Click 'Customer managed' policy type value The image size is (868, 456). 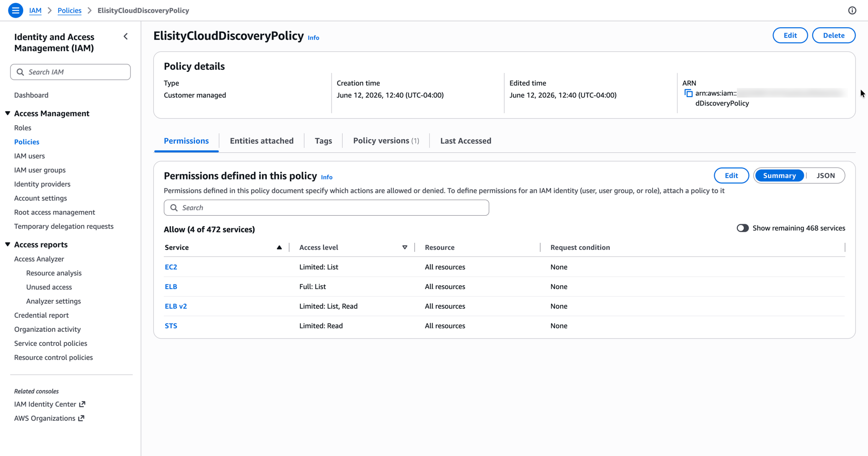195,95
